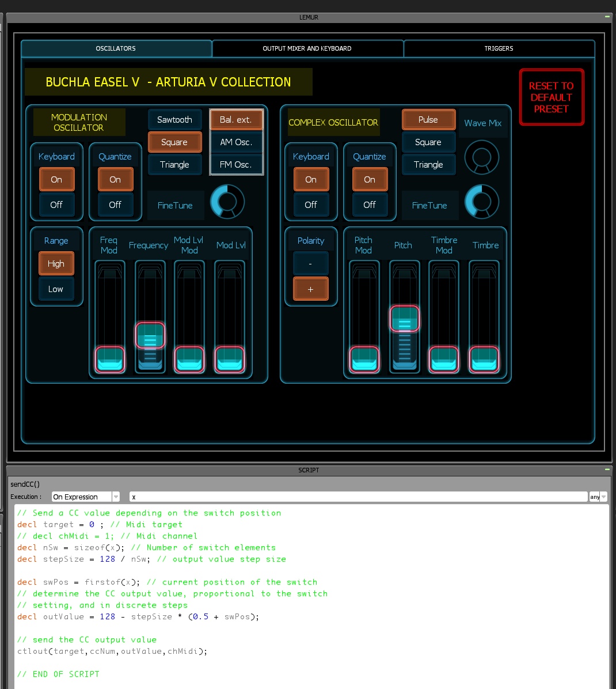Image resolution: width=616 pixels, height=689 pixels.
Task: Turn complex oscillator Keyboard On
Action: click(311, 179)
